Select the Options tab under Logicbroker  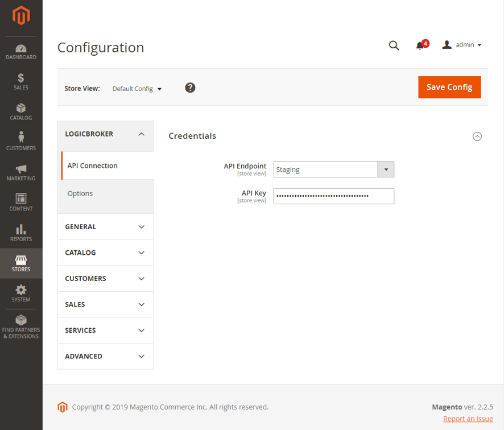(80, 193)
